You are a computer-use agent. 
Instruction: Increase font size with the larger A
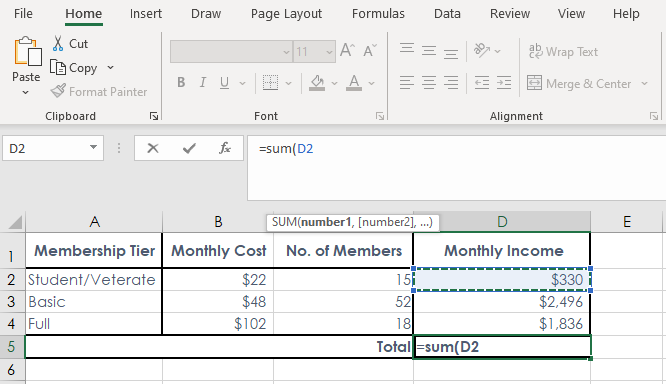347,51
